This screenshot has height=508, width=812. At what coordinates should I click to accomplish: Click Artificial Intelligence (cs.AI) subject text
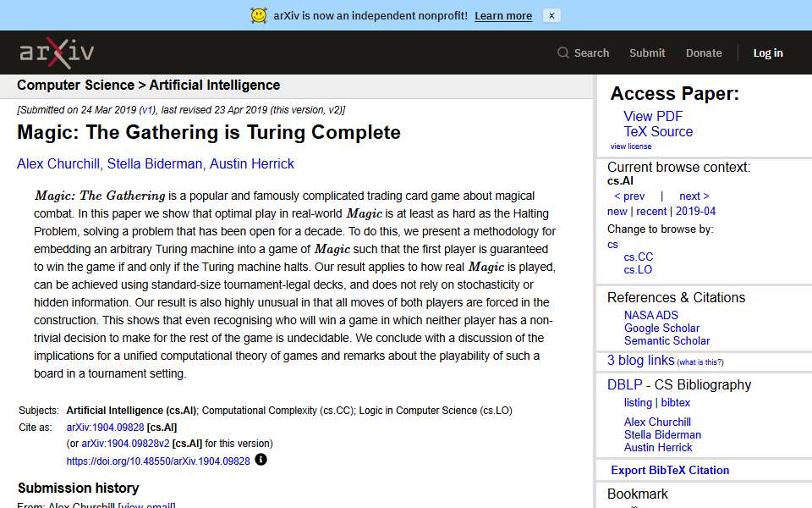(x=131, y=411)
